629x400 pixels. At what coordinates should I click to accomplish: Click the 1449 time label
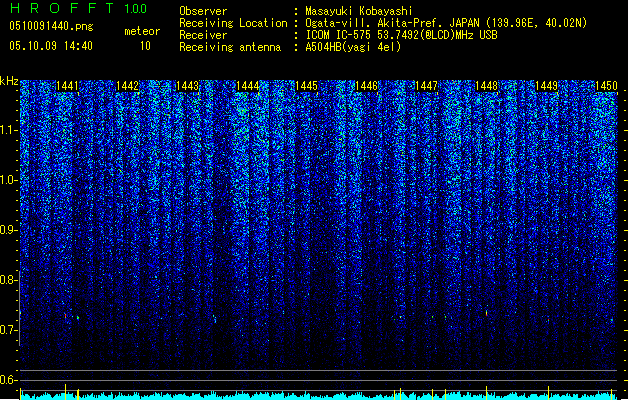(546, 86)
